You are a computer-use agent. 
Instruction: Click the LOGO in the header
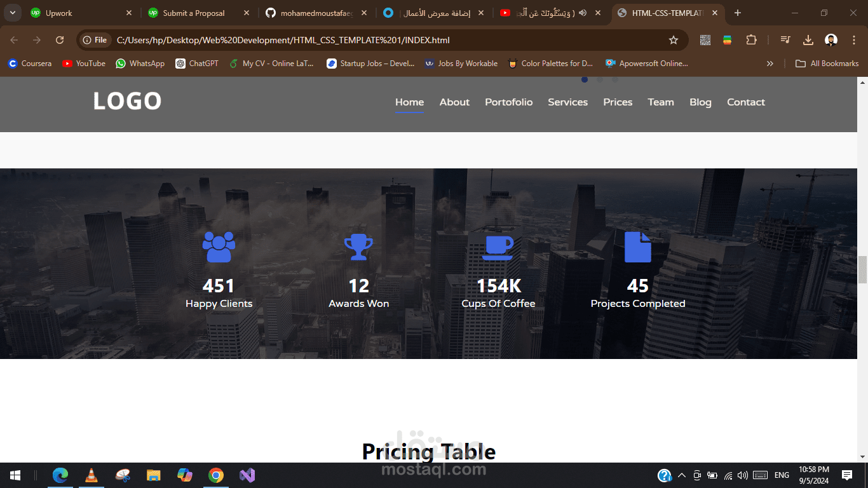pyautogui.click(x=127, y=101)
